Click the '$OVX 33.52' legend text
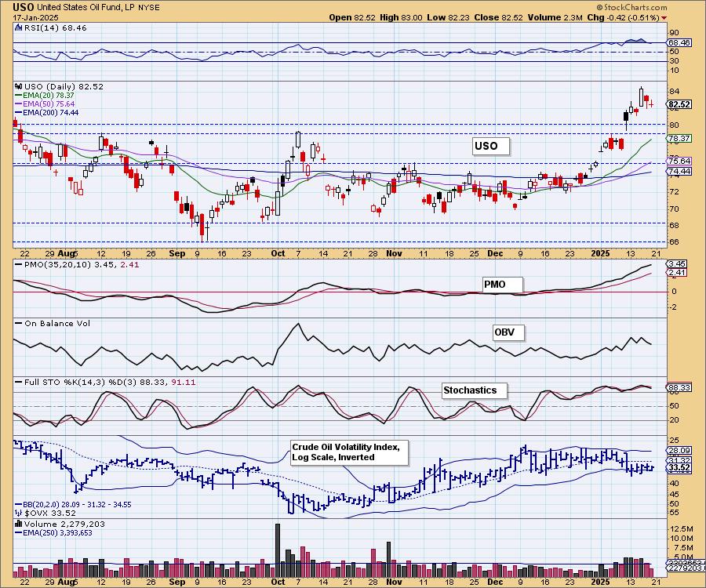The width and height of the screenshot is (706, 588). [50, 514]
